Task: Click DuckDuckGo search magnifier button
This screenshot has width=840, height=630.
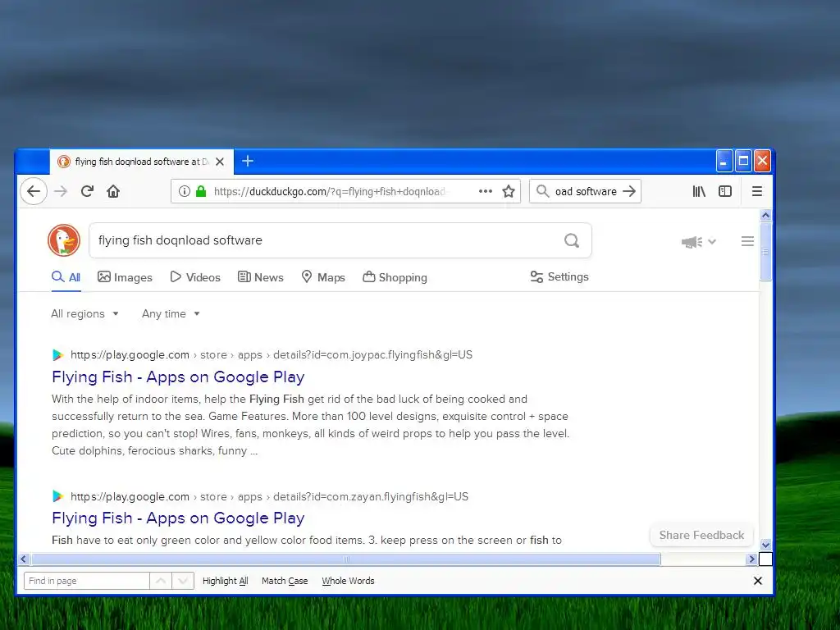Action: pos(572,240)
